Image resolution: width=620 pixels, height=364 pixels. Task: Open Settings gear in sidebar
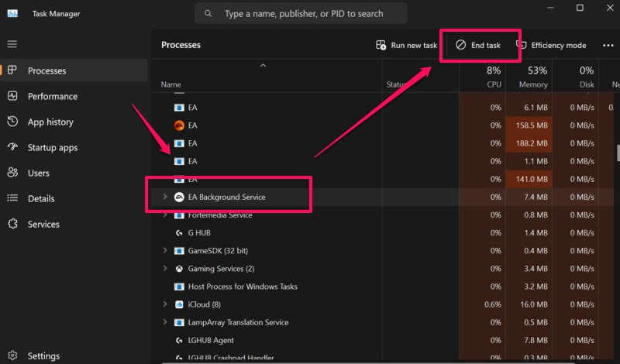(x=12, y=356)
